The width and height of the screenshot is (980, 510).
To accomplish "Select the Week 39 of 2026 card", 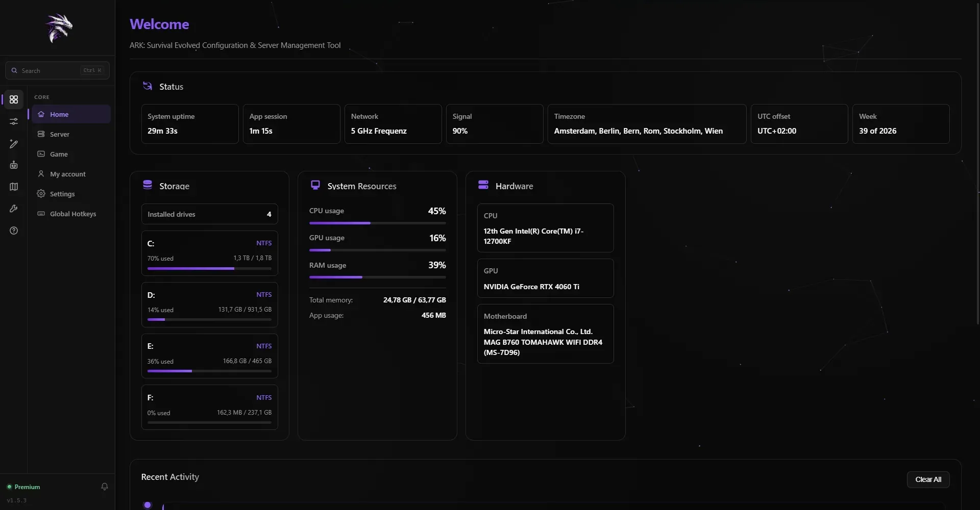I will coord(901,124).
